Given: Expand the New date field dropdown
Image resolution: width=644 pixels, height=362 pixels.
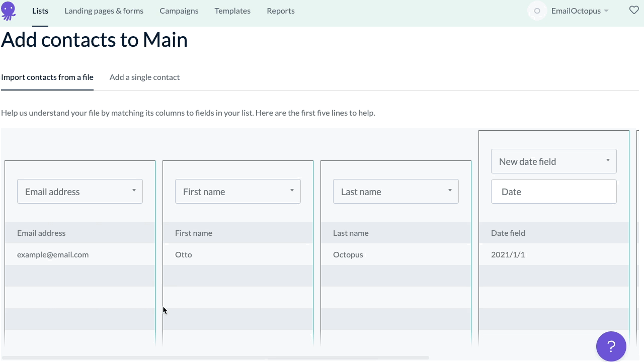Looking at the screenshot, I should (x=553, y=161).
